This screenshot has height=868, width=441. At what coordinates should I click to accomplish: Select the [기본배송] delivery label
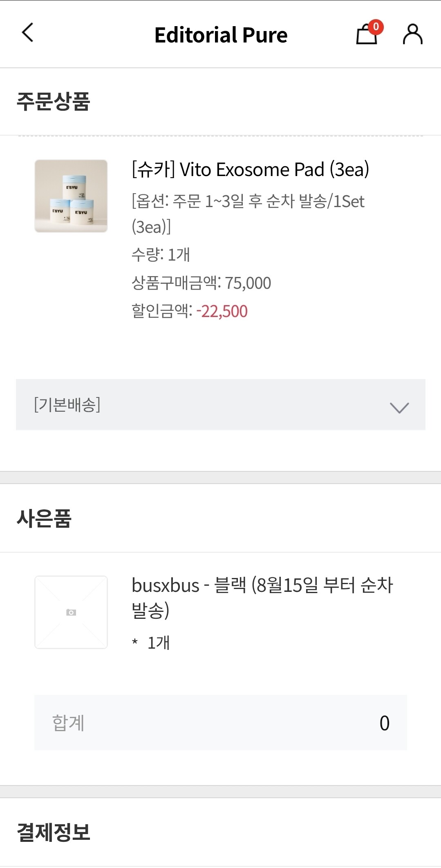point(67,405)
